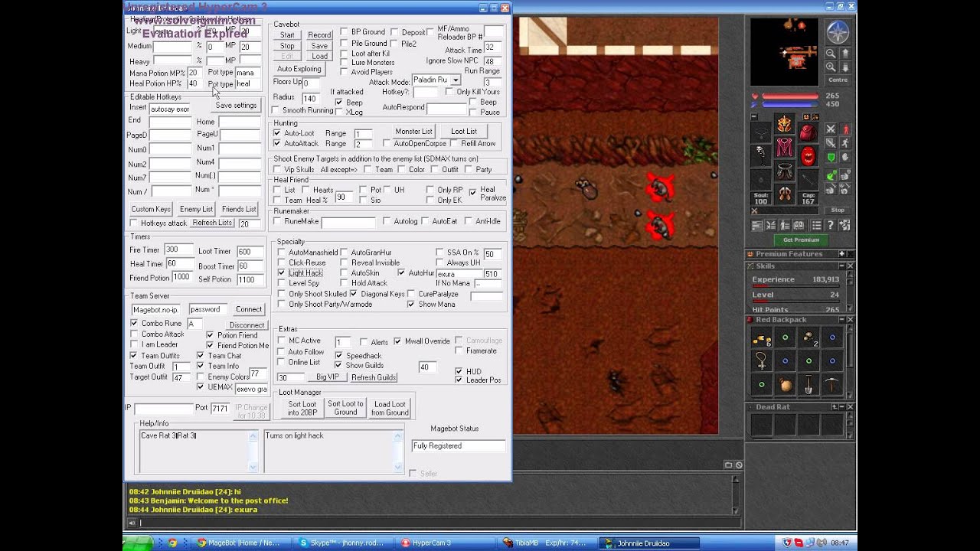Click the upper magnifier icon beside the minimap
980x551 pixels.
(x=831, y=54)
